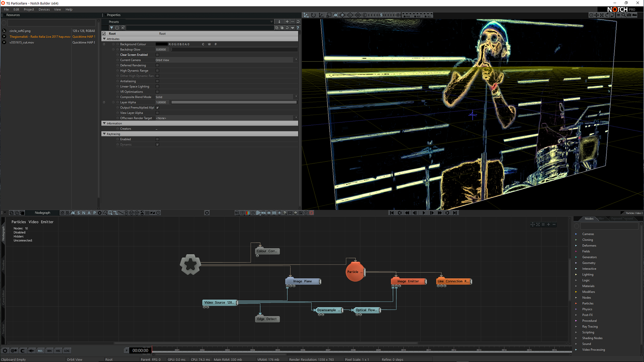Click the EXP button in nodegraph toolbar
The image size is (644, 362).
point(137,213)
